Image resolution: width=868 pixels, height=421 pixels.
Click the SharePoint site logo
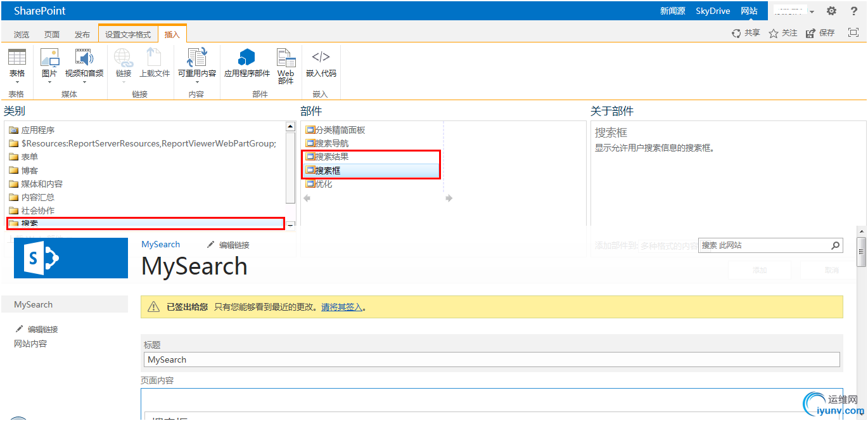click(x=71, y=258)
